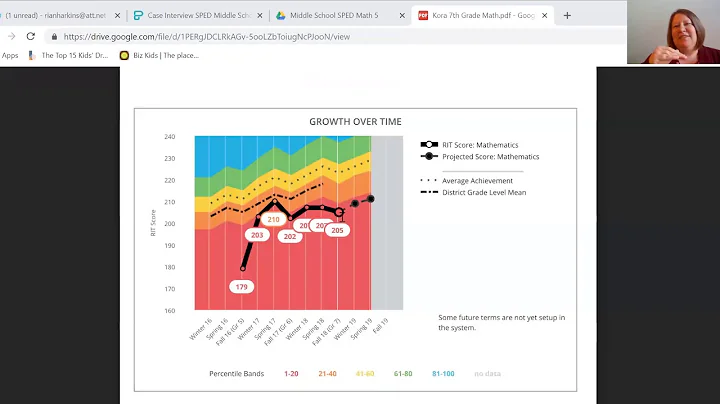Click the 203 score data label
Viewport: 720px width, 404px height.
[257, 235]
